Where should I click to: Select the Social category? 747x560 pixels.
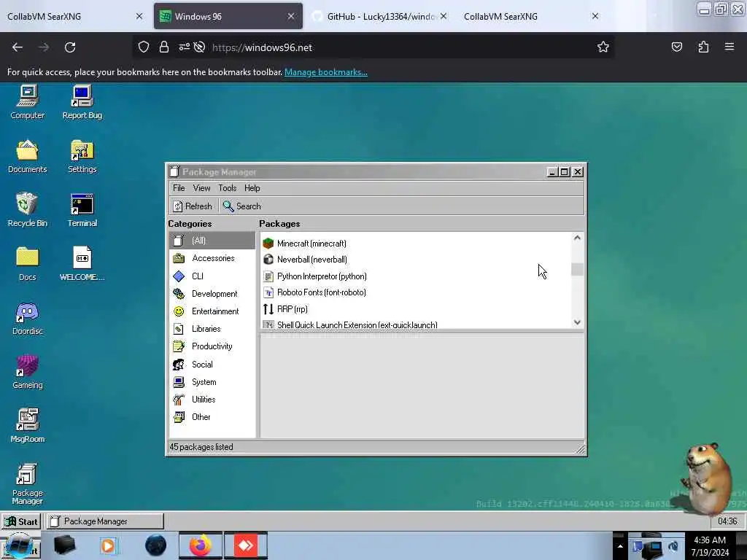pos(212,365)
